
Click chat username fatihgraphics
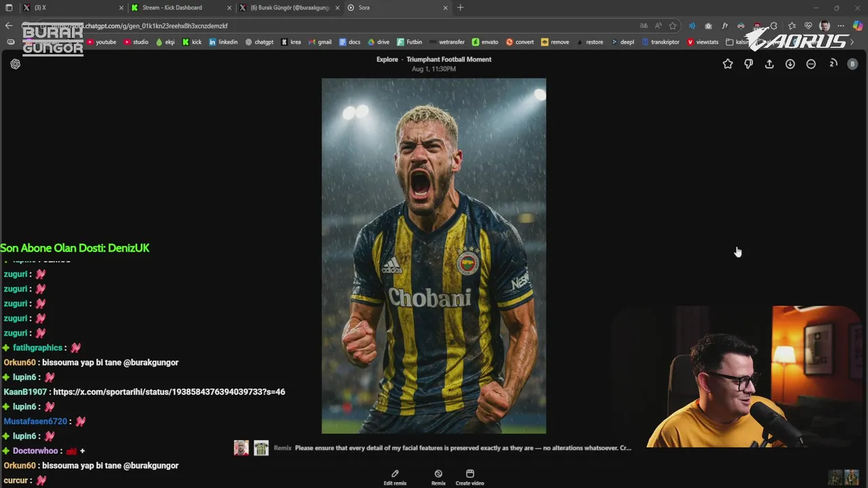click(37, 348)
